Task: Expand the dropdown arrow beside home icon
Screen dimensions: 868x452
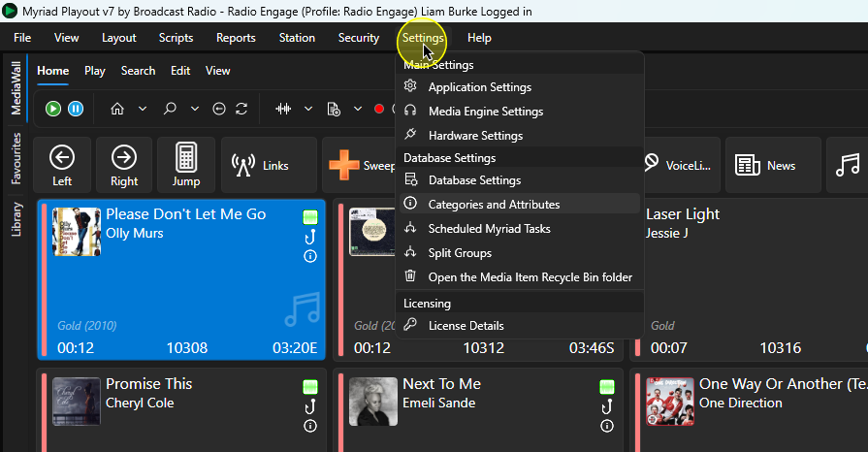Action: coord(143,109)
